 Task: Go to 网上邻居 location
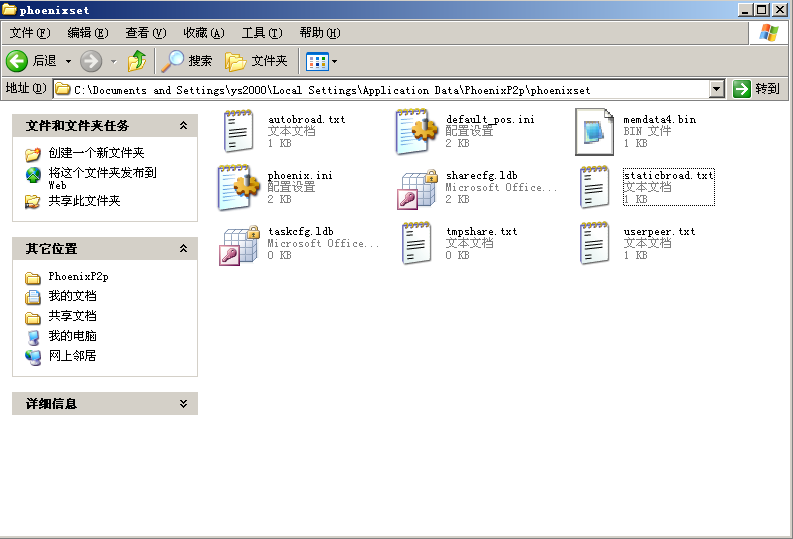click(x=72, y=356)
